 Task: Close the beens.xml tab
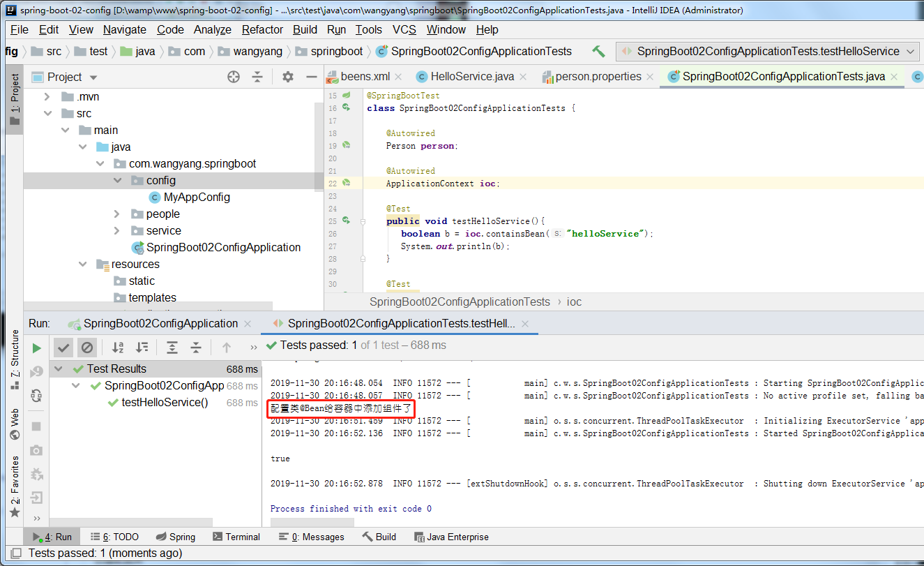[397, 77]
